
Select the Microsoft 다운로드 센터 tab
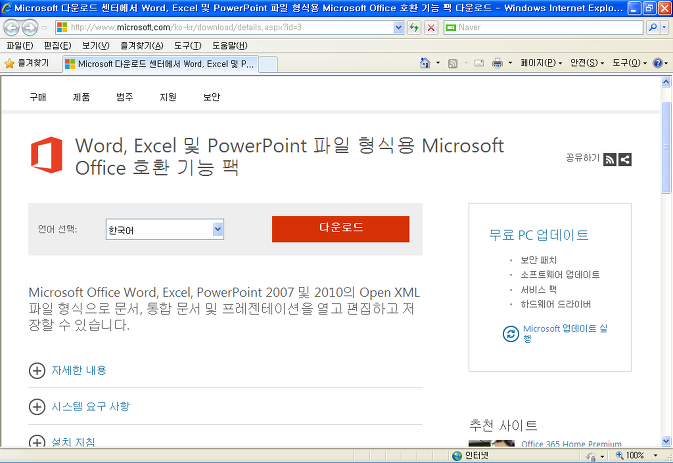[x=161, y=64]
